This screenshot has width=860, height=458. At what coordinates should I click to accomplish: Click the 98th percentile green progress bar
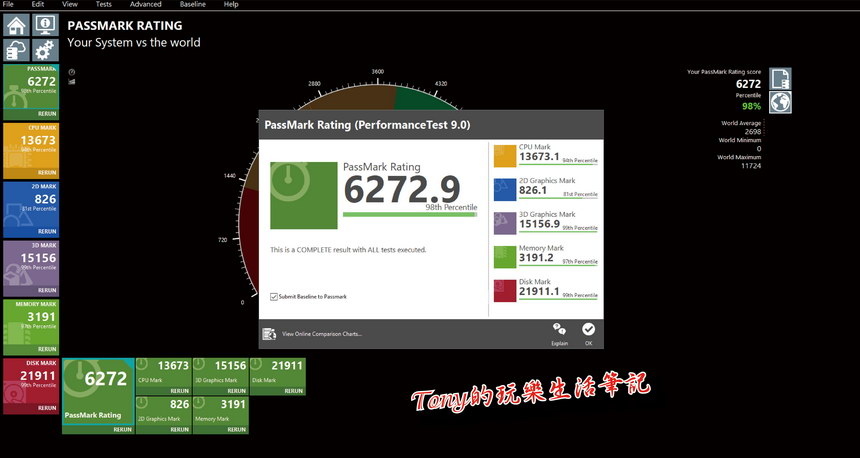410,214
